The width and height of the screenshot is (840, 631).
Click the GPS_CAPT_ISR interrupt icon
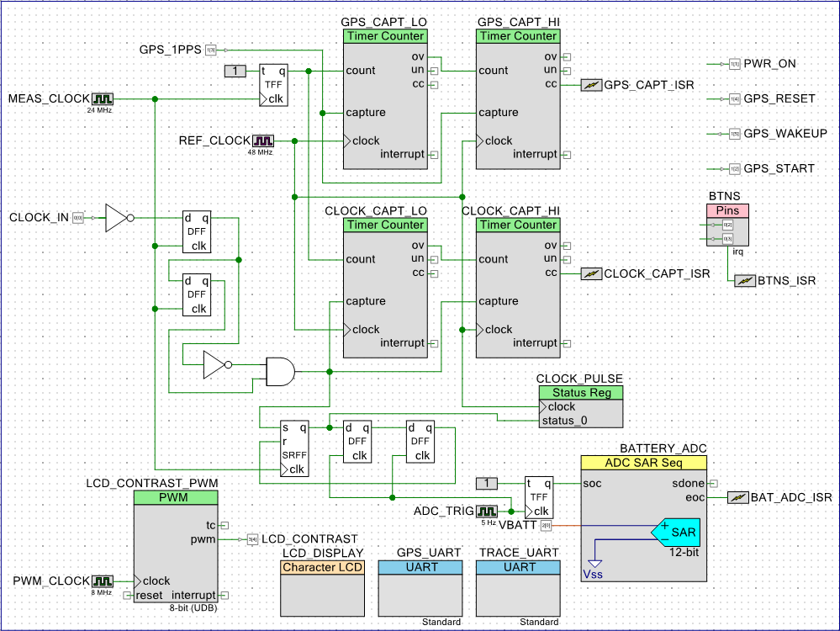pyautogui.click(x=591, y=85)
